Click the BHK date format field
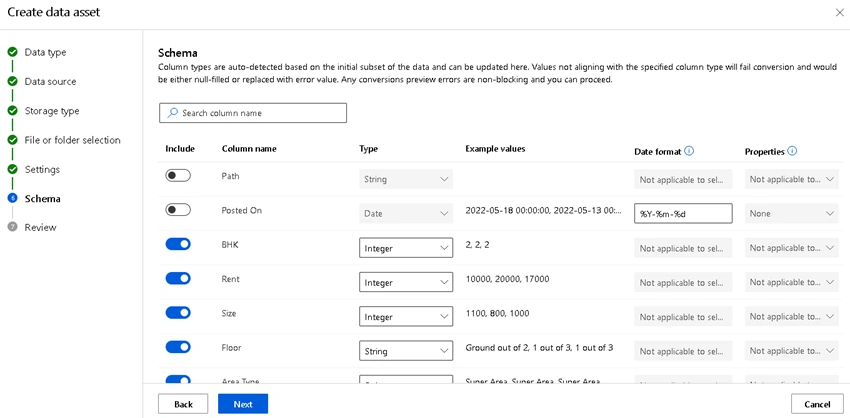Screen dimensions: 850x418 point(683,248)
